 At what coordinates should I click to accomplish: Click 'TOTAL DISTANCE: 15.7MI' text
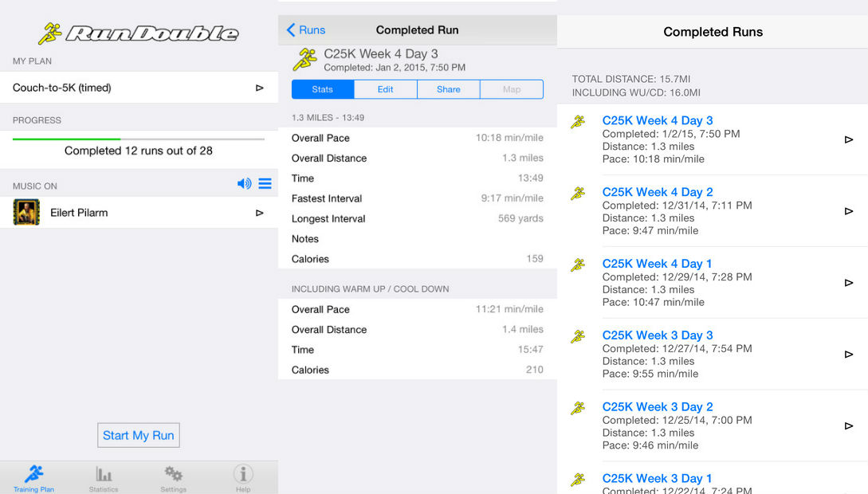pyautogui.click(x=631, y=79)
